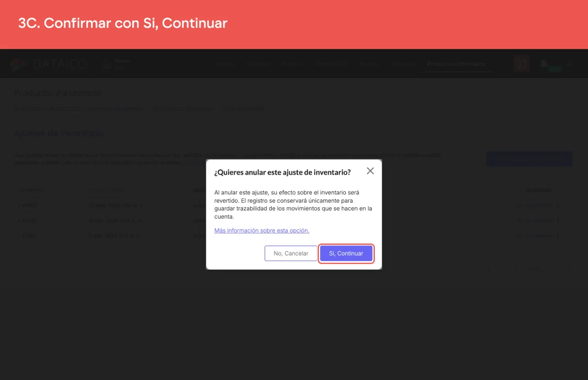
Task: Open the notifications bell in the header
Action: tap(544, 63)
